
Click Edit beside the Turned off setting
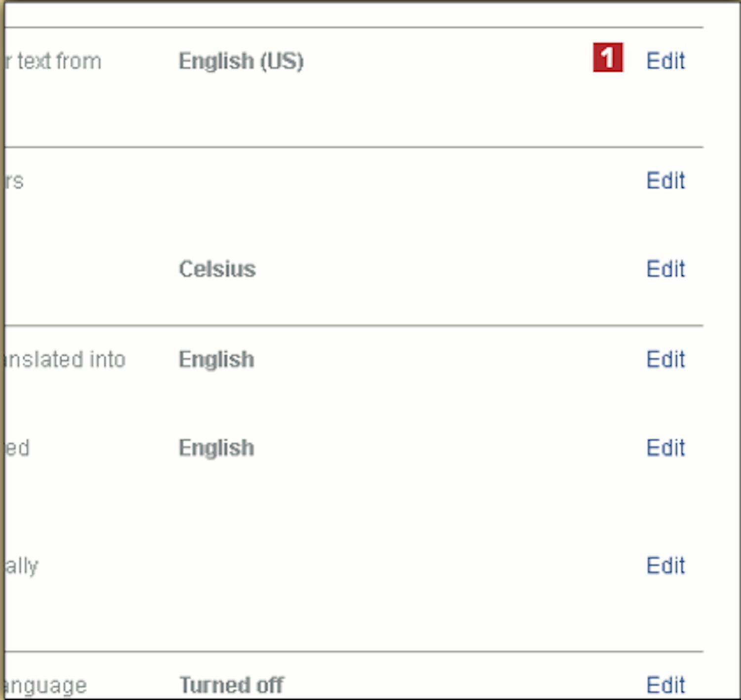click(x=665, y=685)
